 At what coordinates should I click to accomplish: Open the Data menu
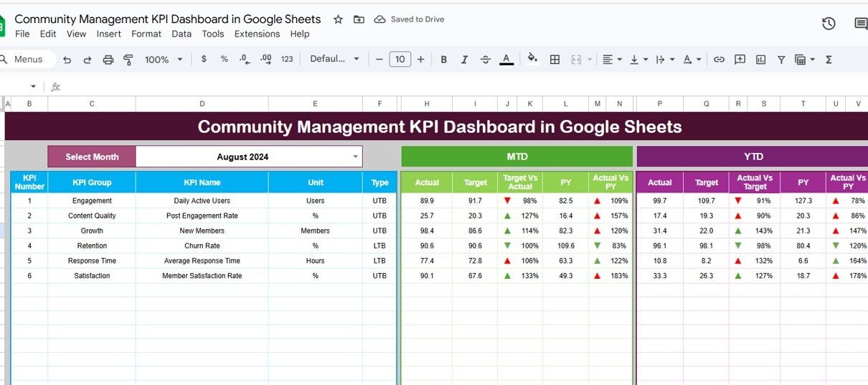pos(181,34)
